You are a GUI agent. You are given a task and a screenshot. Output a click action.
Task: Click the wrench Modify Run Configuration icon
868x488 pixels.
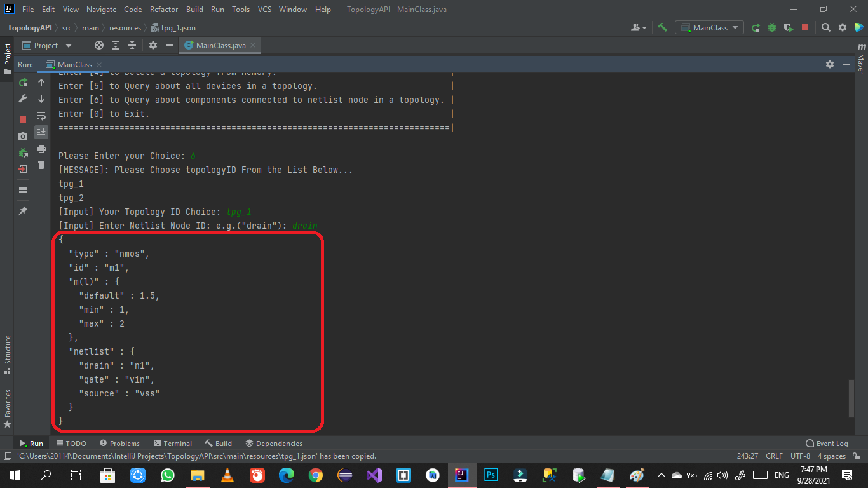tap(23, 99)
